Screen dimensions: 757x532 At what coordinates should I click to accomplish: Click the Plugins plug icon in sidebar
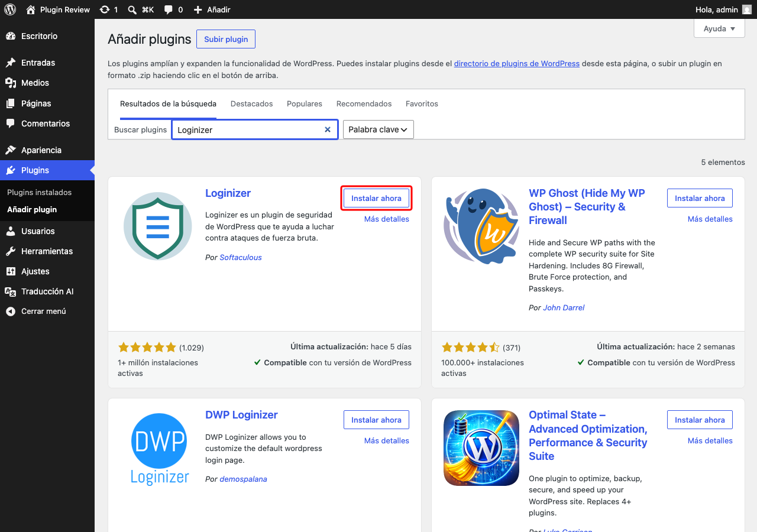click(x=11, y=170)
